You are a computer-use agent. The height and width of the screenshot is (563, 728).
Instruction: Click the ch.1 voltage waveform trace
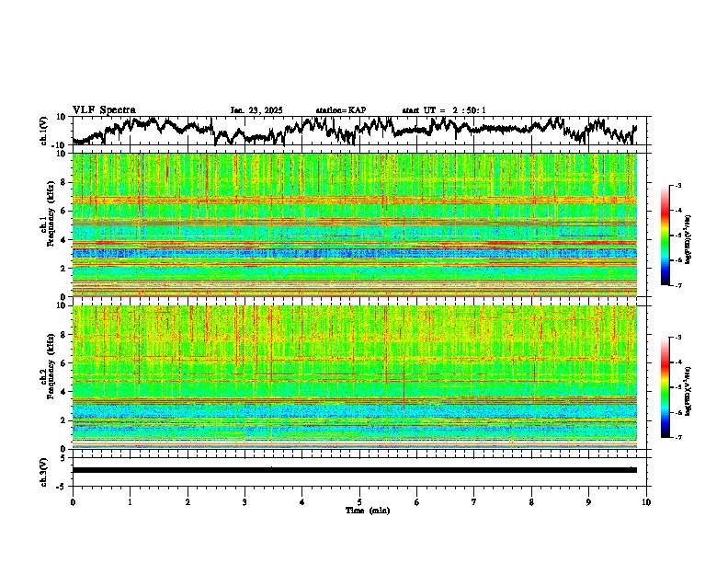355,131
